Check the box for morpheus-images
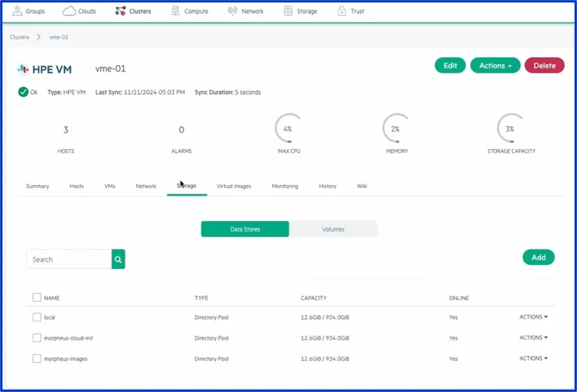 tap(37, 358)
